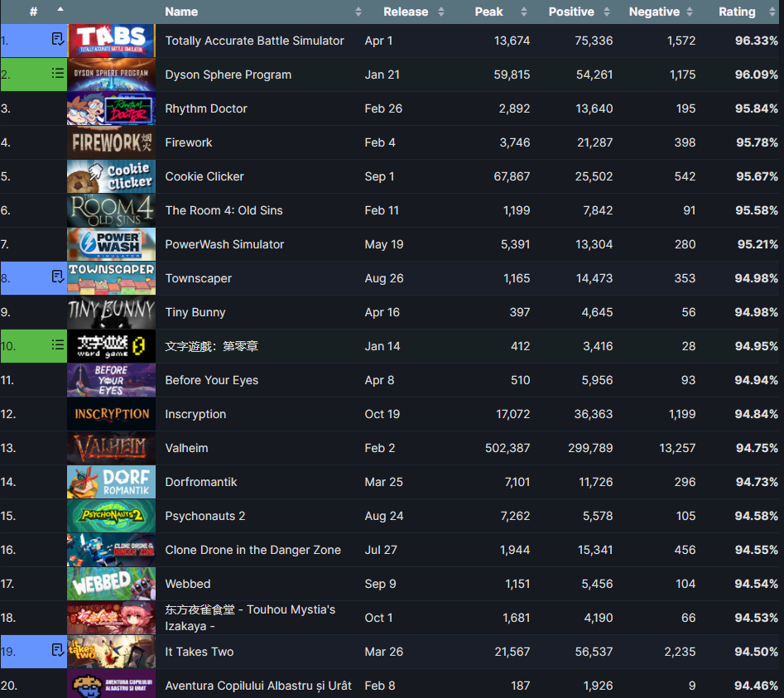Open Psychonauts 2 name link
The image size is (784, 698).
pos(205,516)
